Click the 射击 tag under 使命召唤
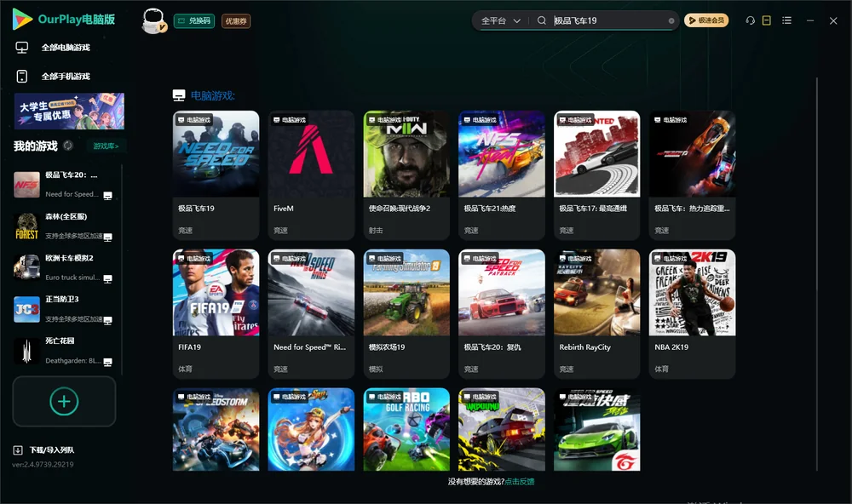Image resolution: width=852 pixels, height=504 pixels. 376,230
